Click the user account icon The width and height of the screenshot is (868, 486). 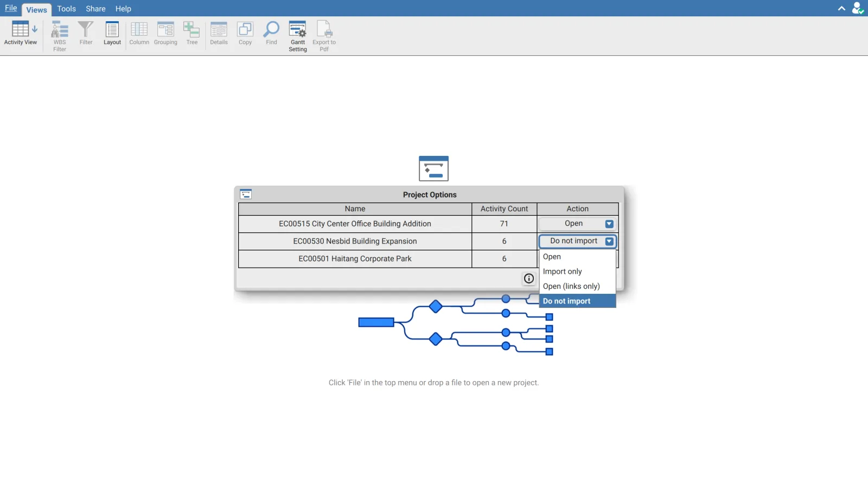[858, 8]
